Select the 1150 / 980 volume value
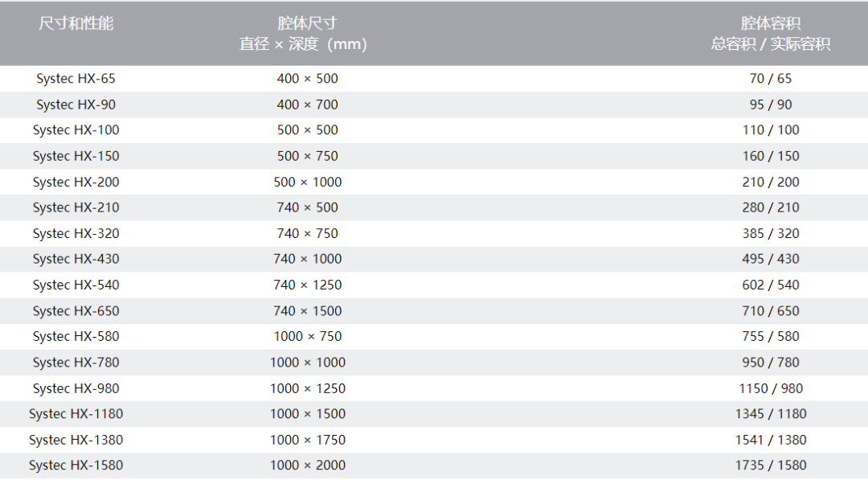Screen dimensions: 868x480 point(770,388)
